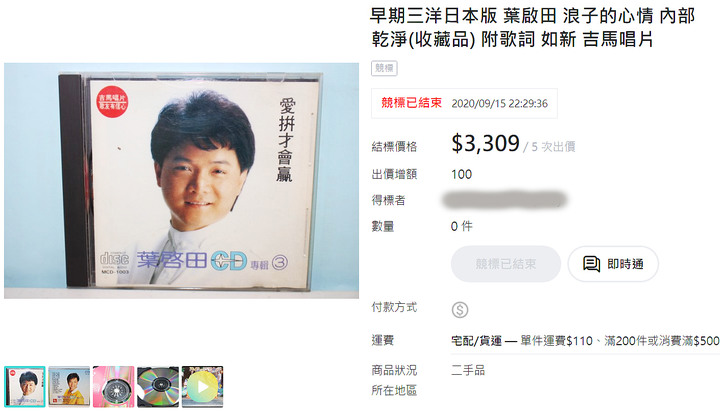Click the 二手品 item condition text
The image size is (720, 411).
tap(468, 370)
